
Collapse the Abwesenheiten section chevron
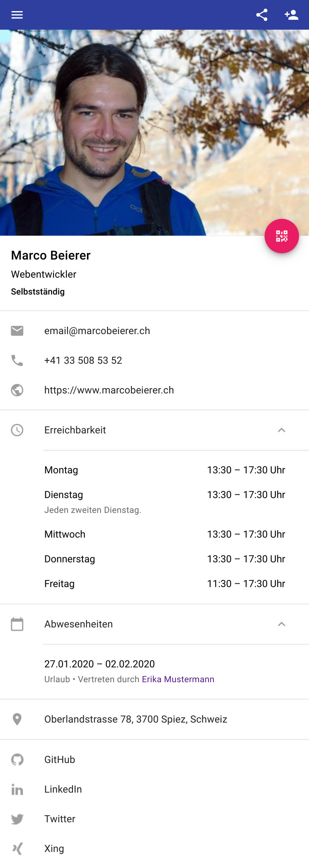coord(282,624)
